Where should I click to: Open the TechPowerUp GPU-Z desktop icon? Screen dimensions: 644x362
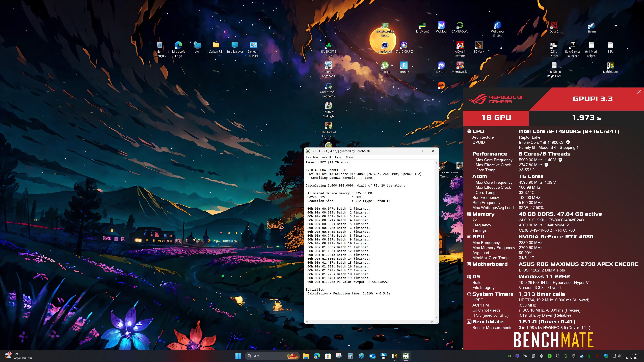(385, 29)
